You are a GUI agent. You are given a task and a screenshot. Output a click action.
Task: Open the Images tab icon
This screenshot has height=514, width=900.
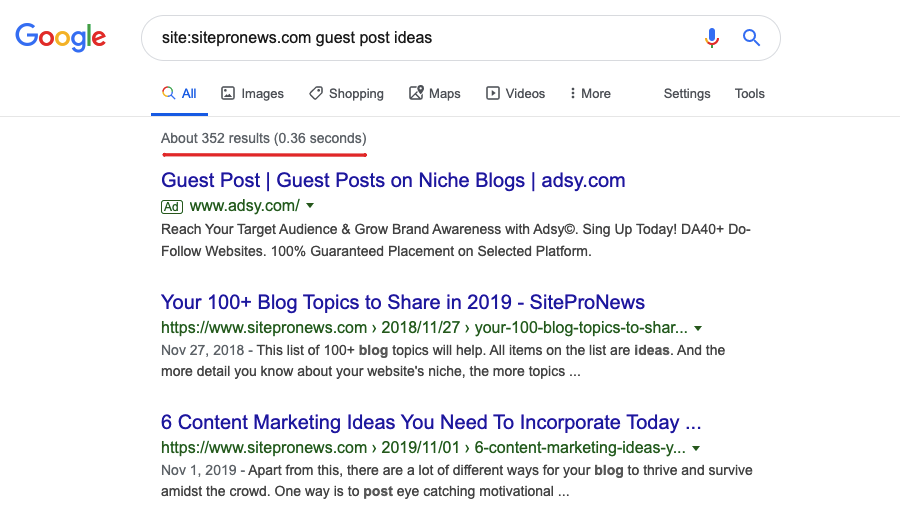point(228,93)
